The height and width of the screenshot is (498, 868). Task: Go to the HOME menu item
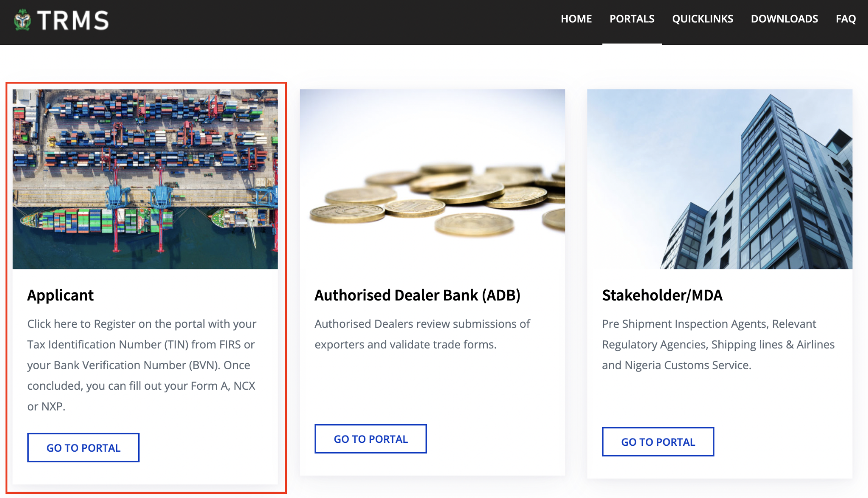point(576,19)
